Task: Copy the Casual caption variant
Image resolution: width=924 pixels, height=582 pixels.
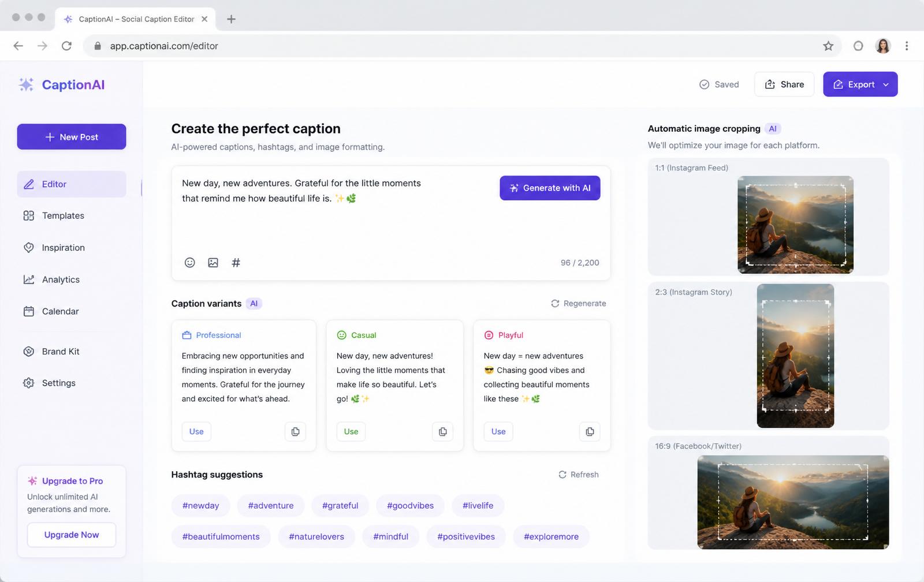Action: [x=442, y=431]
